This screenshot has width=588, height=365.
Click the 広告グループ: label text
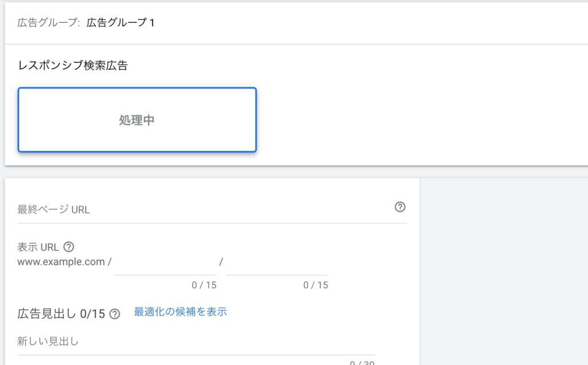click(x=49, y=23)
